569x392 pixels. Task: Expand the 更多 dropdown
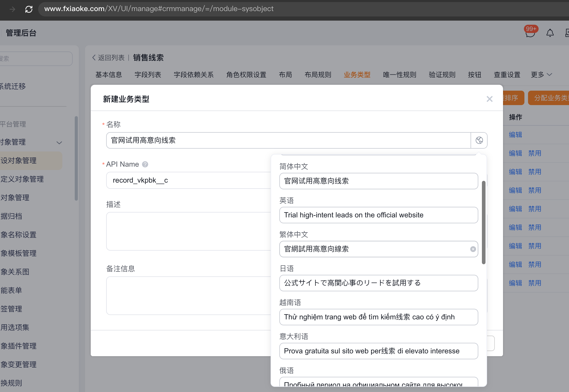[541, 75]
